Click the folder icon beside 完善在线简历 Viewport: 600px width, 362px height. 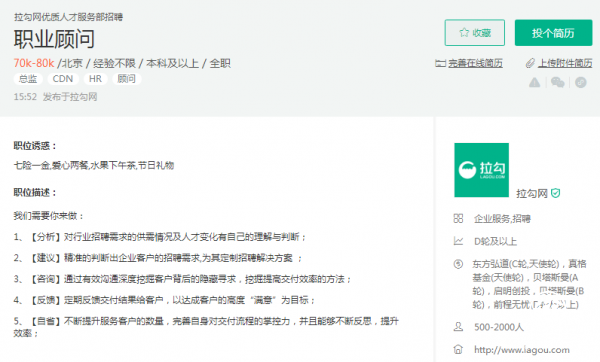click(440, 64)
